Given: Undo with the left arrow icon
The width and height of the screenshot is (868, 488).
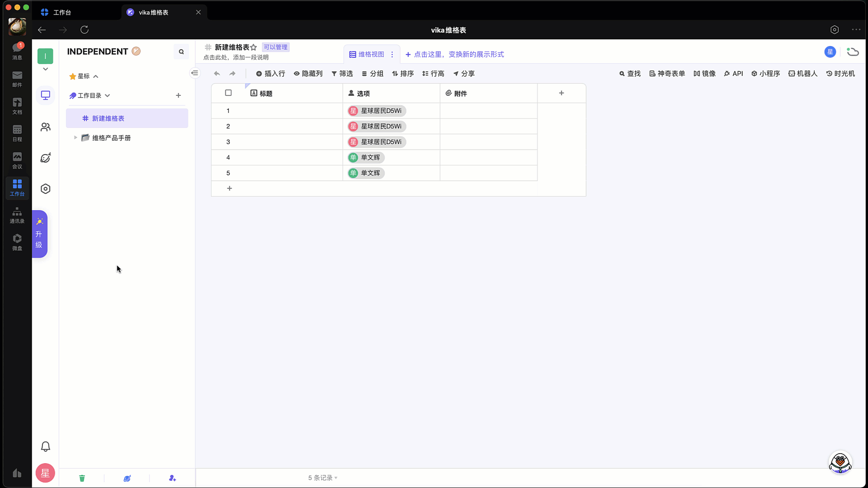Looking at the screenshot, I should pos(217,74).
